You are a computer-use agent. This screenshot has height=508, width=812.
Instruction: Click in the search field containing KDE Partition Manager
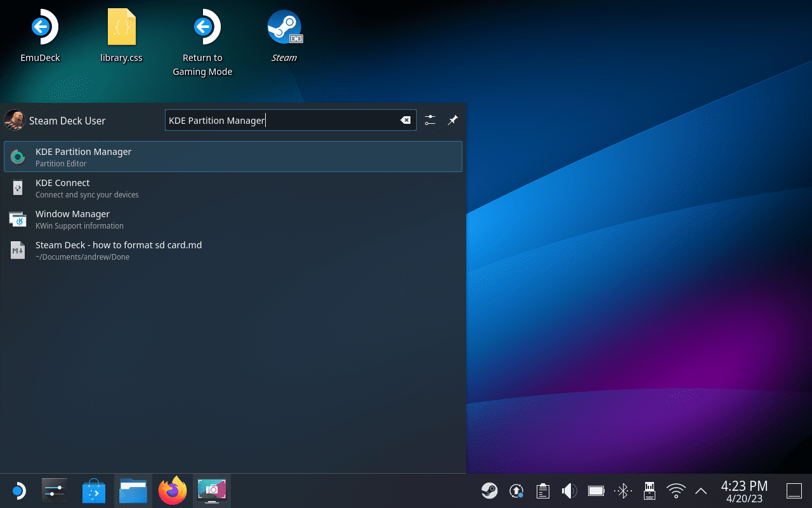pos(291,120)
